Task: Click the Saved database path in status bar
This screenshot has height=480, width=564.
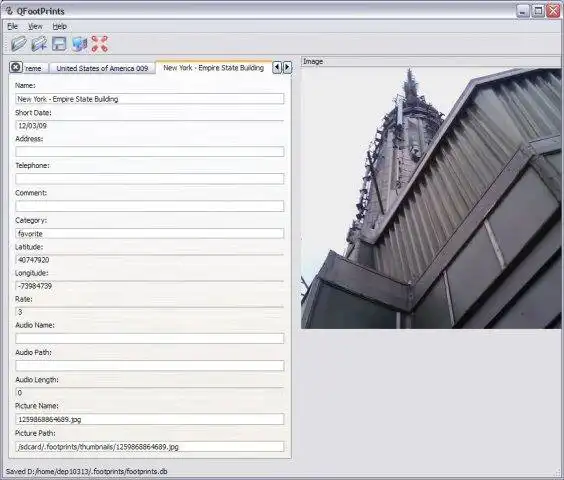Action: tap(86, 471)
